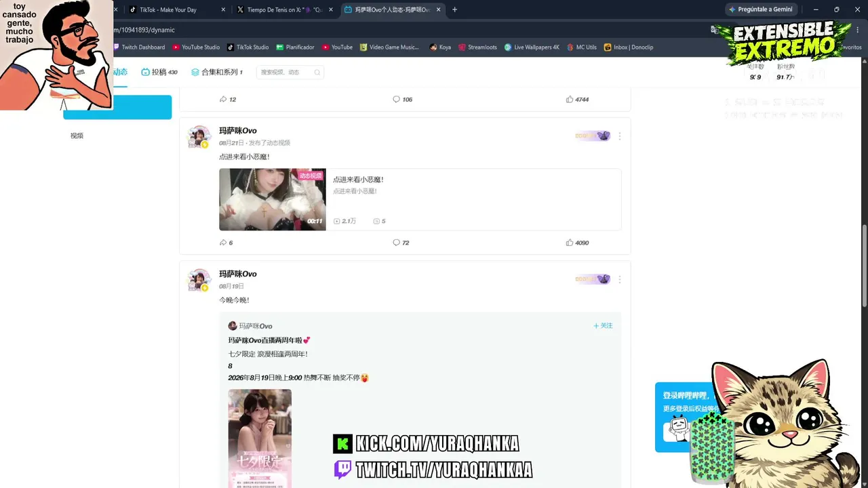Click the 登录哔哩哔哩 login popup
The image size is (868, 488).
(x=685, y=417)
